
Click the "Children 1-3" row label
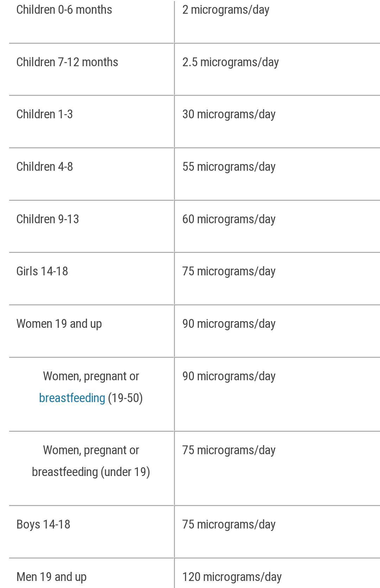click(45, 114)
